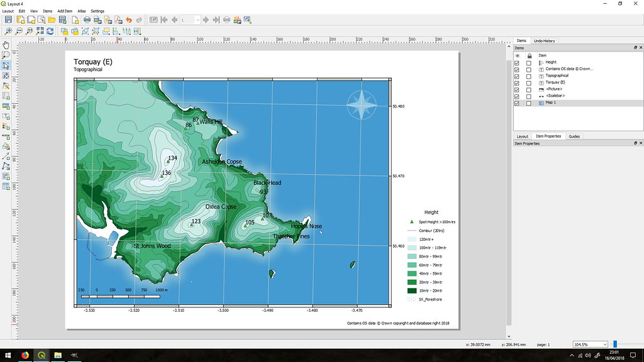Open the Add Item menu

click(65, 11)
